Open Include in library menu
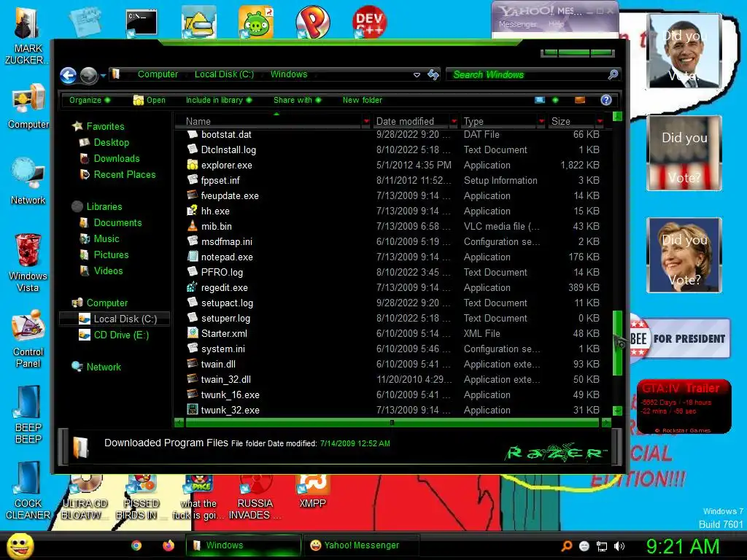This screenshot has width=747, height=560. 219,100
